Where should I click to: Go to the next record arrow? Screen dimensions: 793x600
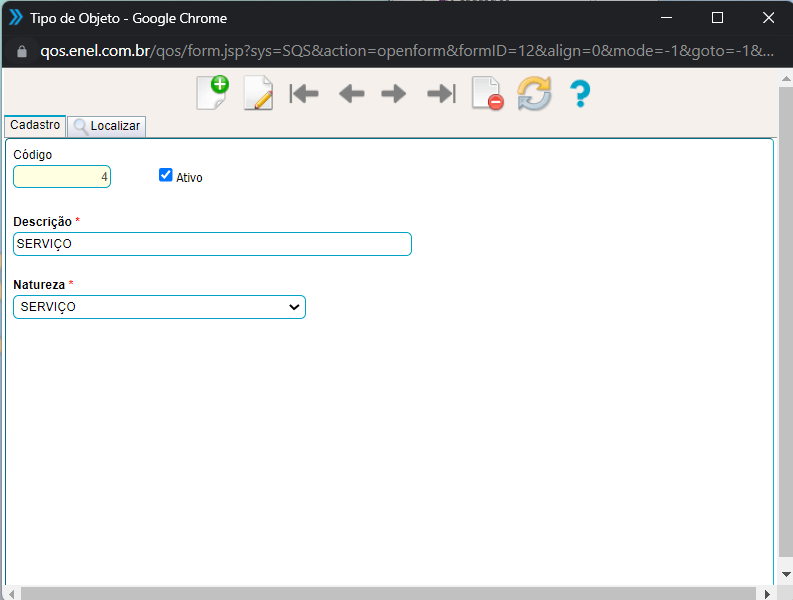(x=394, y=94)
